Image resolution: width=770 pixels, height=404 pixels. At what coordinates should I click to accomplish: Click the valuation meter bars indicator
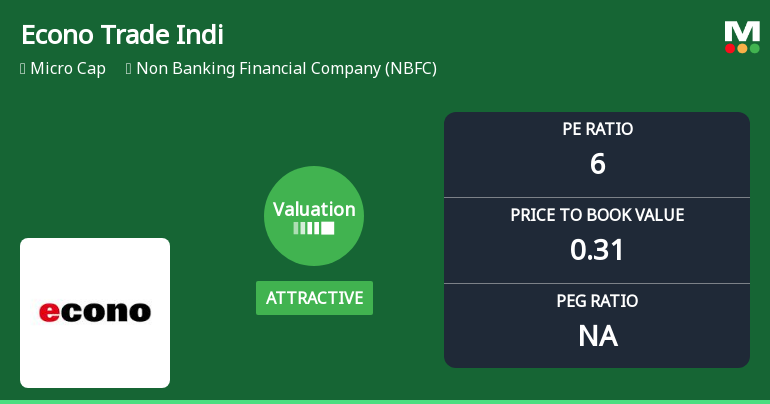[314, 229]
